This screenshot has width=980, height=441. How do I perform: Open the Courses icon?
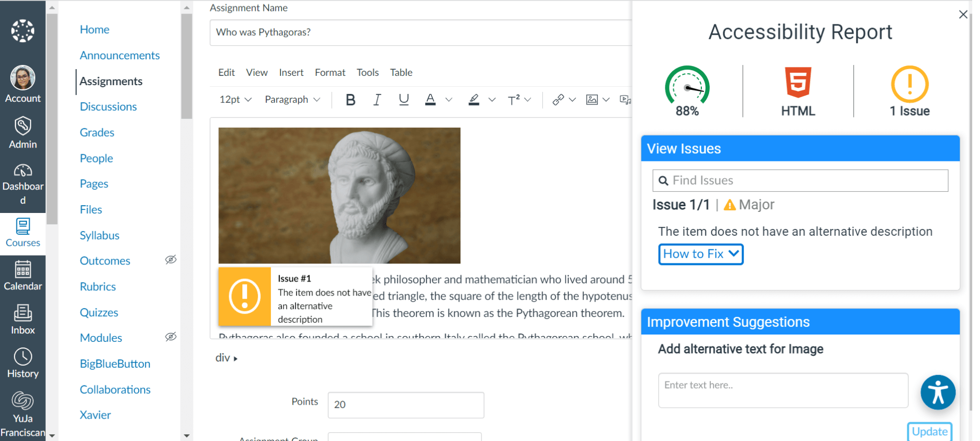pyautogui.click(x=23, y=226)
